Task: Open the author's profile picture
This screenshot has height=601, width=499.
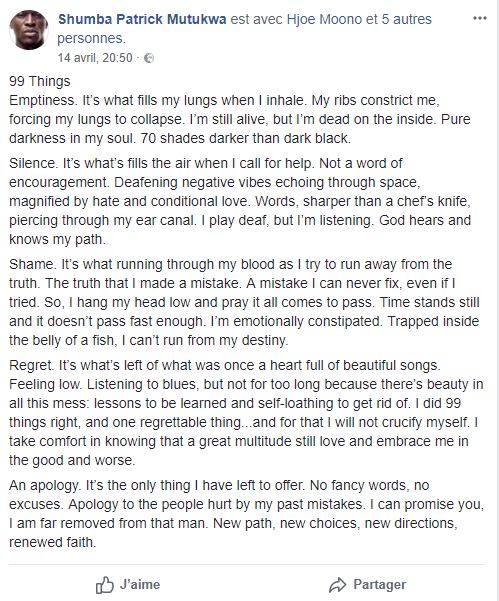Action: point(29,30)
